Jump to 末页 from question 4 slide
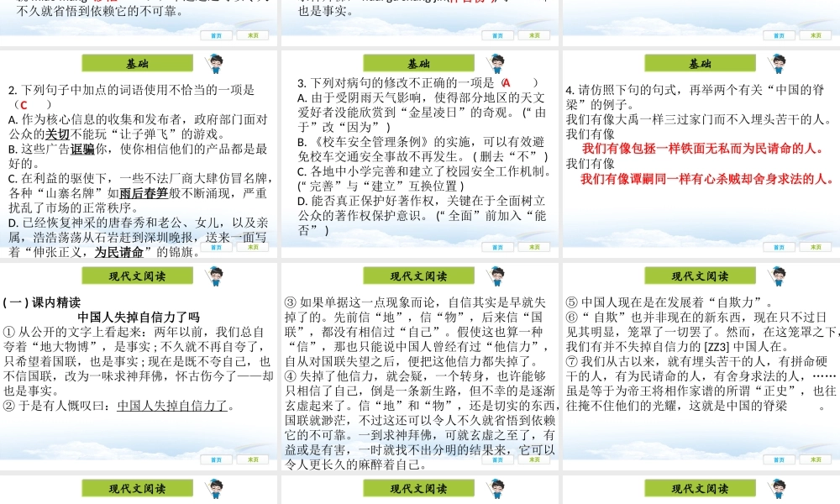Viewport: 840px width, 504px height. coord(816,248)
